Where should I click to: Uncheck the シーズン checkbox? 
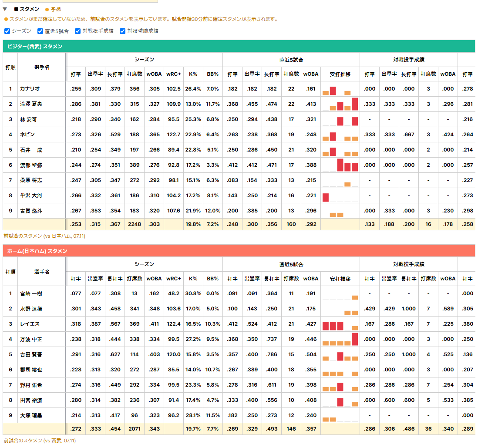point(7,31)
